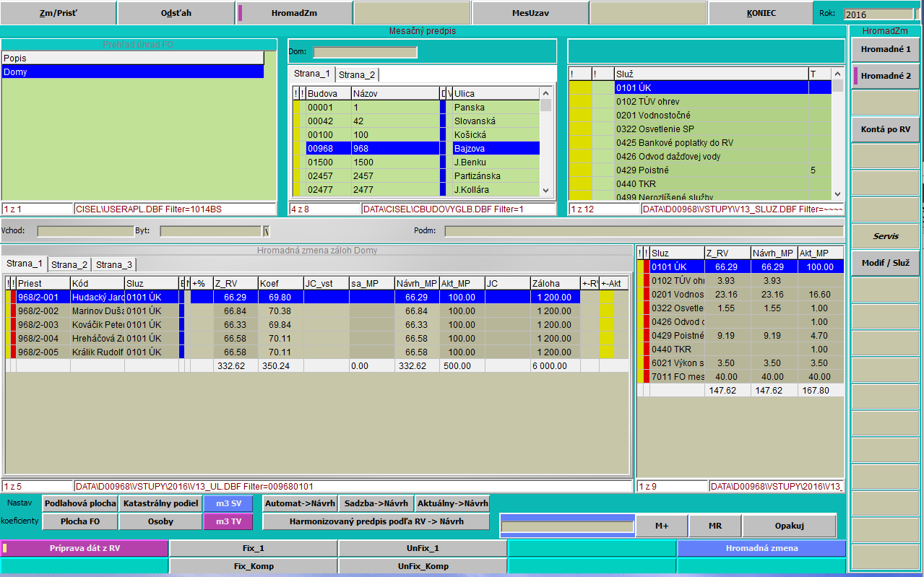
Task: Select service 0426 Odvod dažďovej vody
Action: coord(701,156)
